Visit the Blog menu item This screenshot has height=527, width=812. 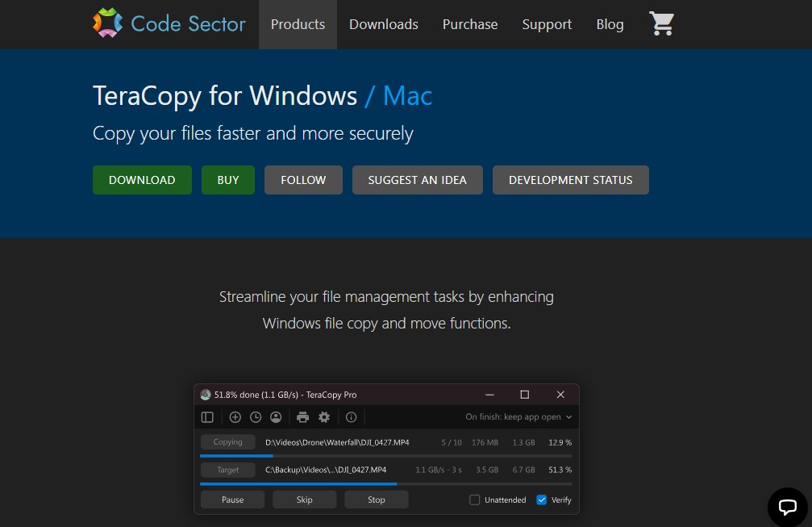click(x=610, y=24)
